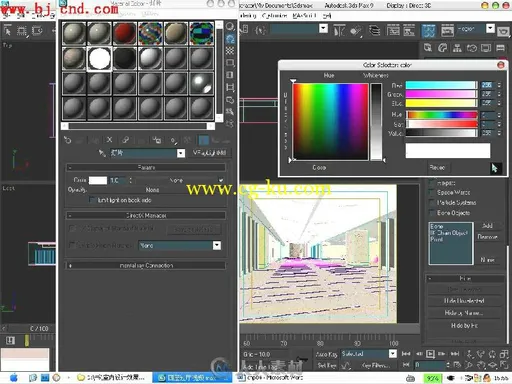Image resolution: width=512 pixels, height=384 pixels.
Task: Click the VRayLightMtl material type button
Action: (210, 153)
